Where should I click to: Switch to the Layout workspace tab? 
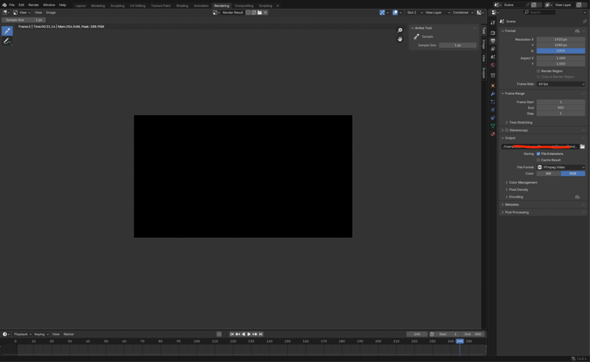point(80,6)
